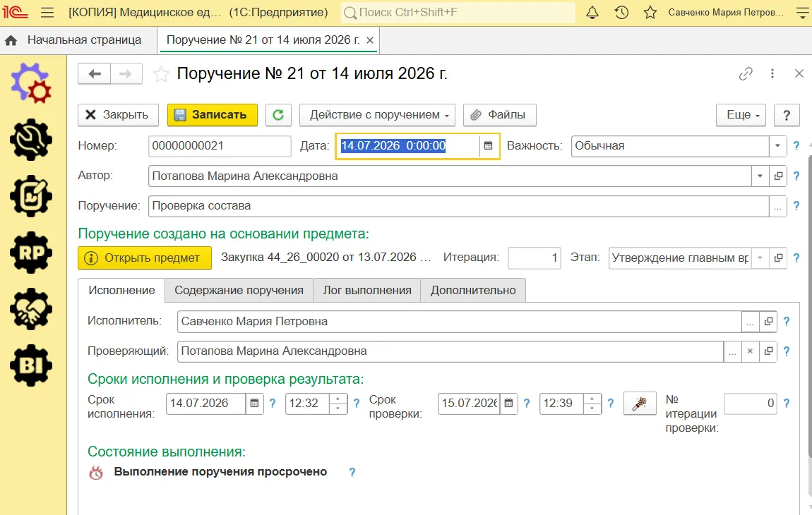
Task: Open calendar picker for Дата field
Action: tap(488, 146)
